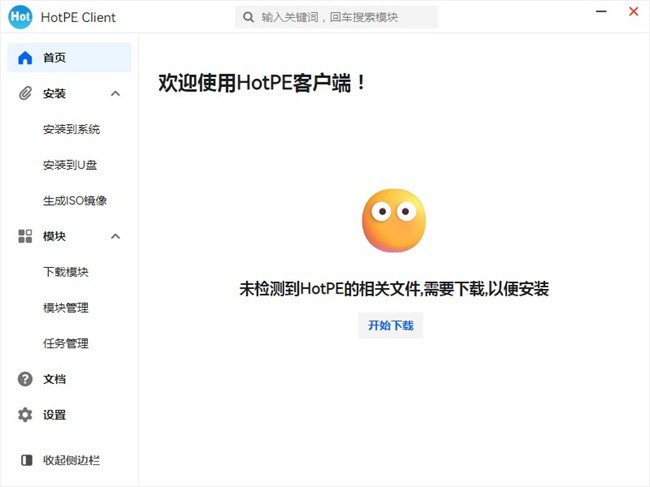Click the search magnifier icon

(248, 17)
